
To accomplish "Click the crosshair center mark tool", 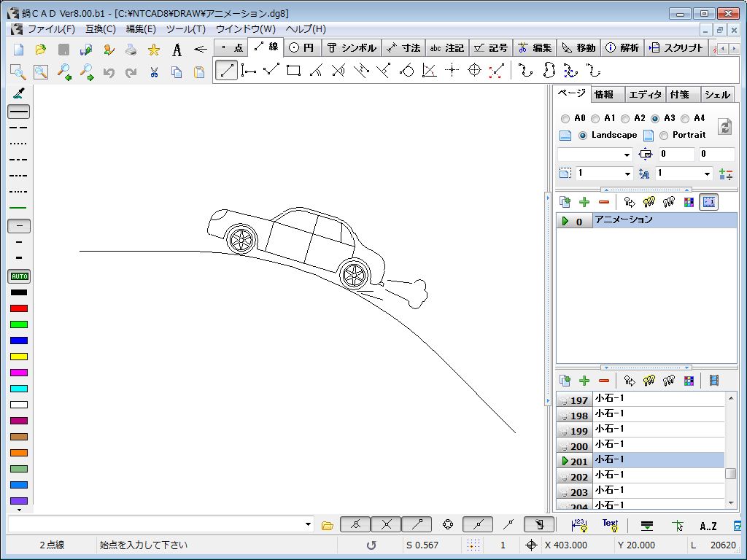I will coord(452,71).
